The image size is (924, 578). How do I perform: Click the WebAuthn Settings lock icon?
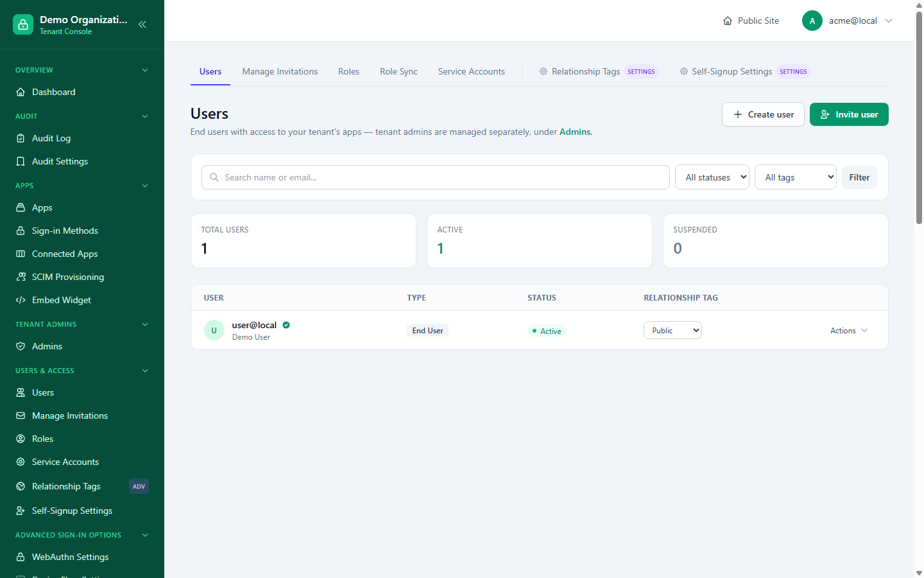pos(21,557)
